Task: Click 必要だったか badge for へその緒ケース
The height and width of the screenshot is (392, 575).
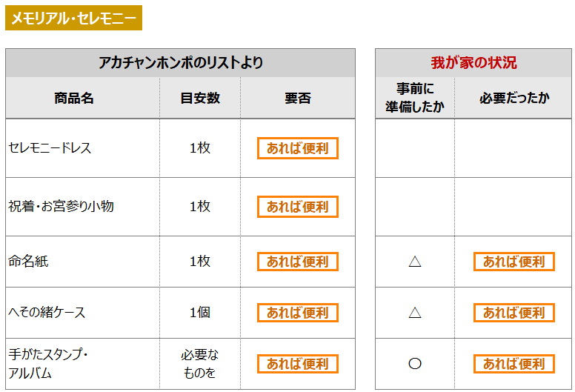Action: tap(514, 313)
